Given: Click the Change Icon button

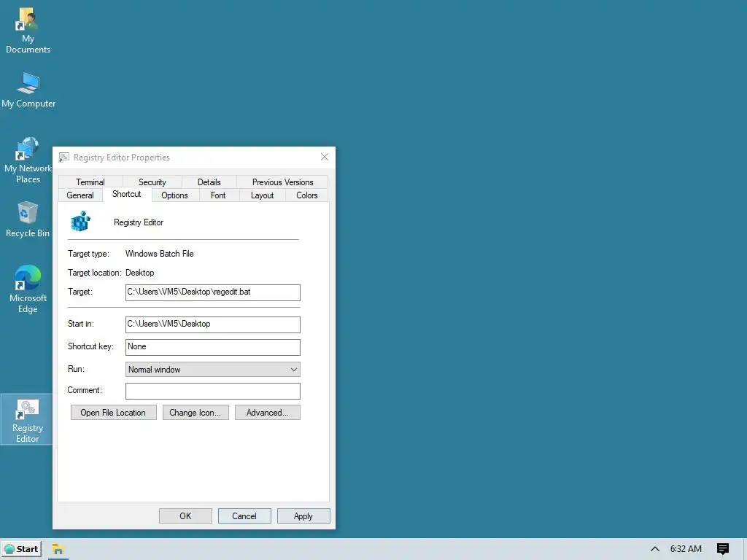Looking at the screenshot, I should [196, 413].
